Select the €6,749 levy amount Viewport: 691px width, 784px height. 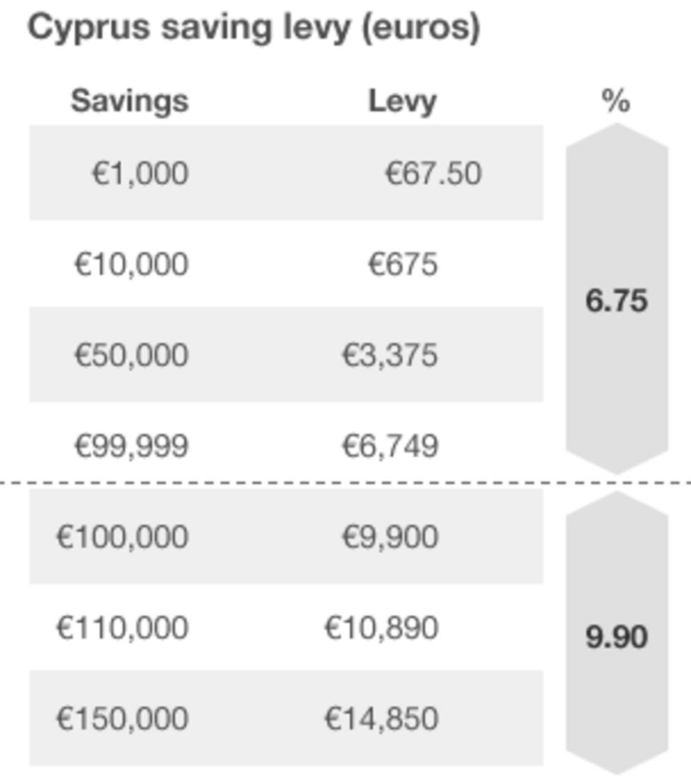389,446
